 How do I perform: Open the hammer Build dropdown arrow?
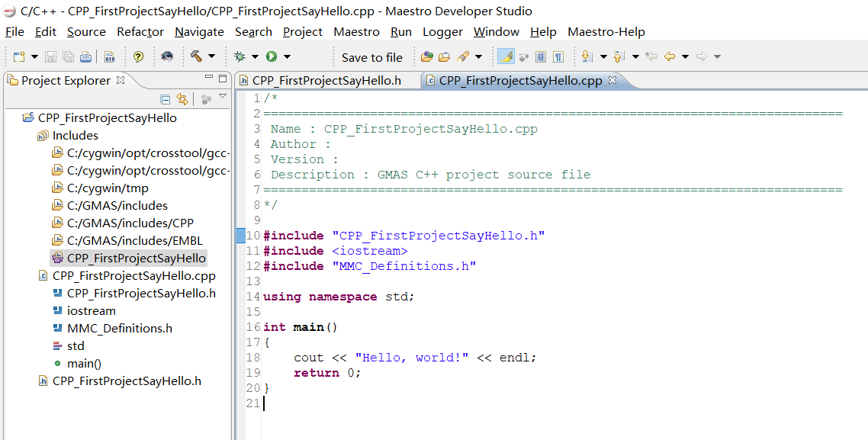click(x=211, y=56)
